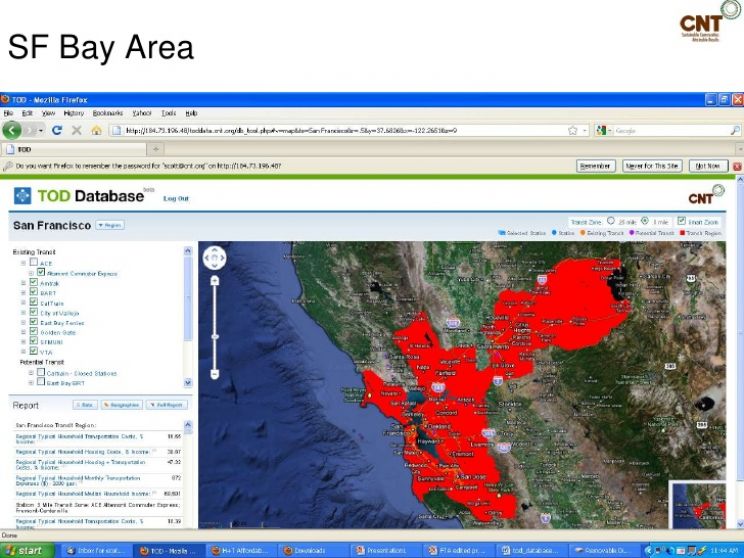Click the key icon in the password bar

[8, 166]
